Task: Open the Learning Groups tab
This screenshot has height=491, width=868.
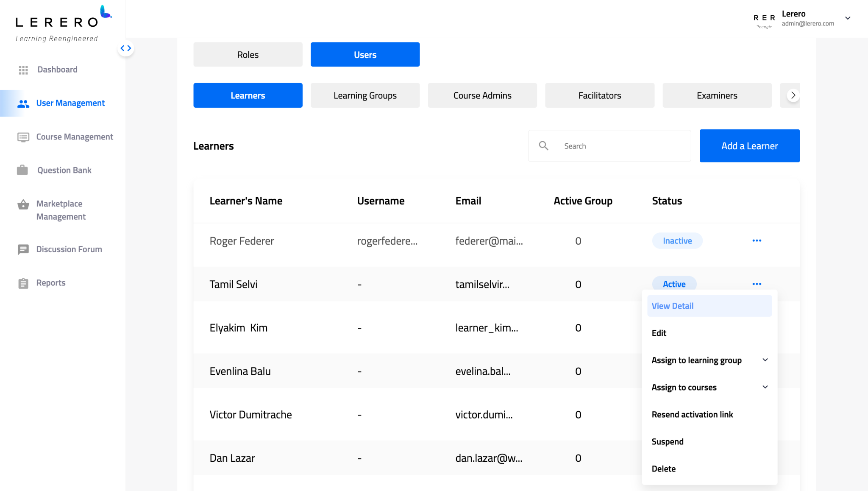Action: tap(364, 95)
